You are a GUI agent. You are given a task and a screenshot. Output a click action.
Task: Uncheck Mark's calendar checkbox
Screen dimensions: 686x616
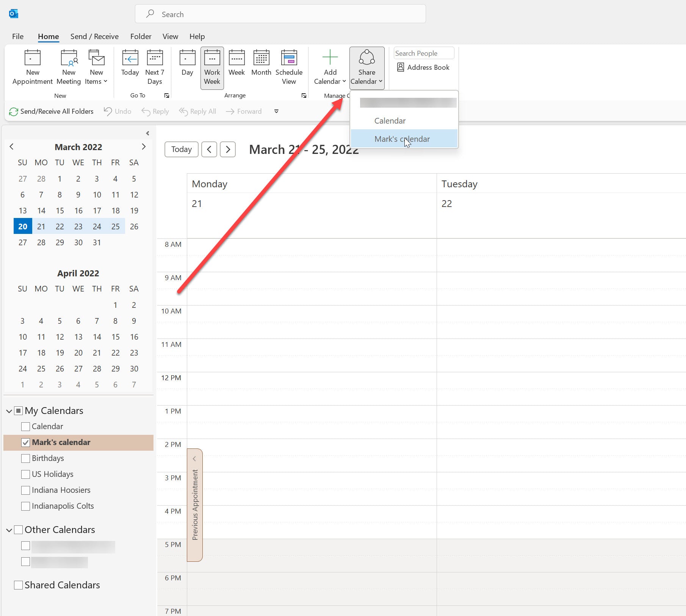tap(26, 442)
